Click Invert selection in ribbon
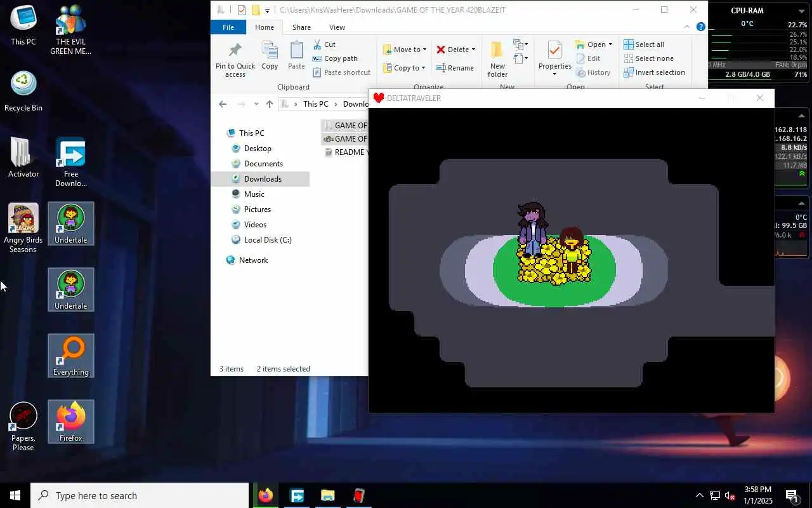Viewport: 812px width, 508px height. click(654, 72)
